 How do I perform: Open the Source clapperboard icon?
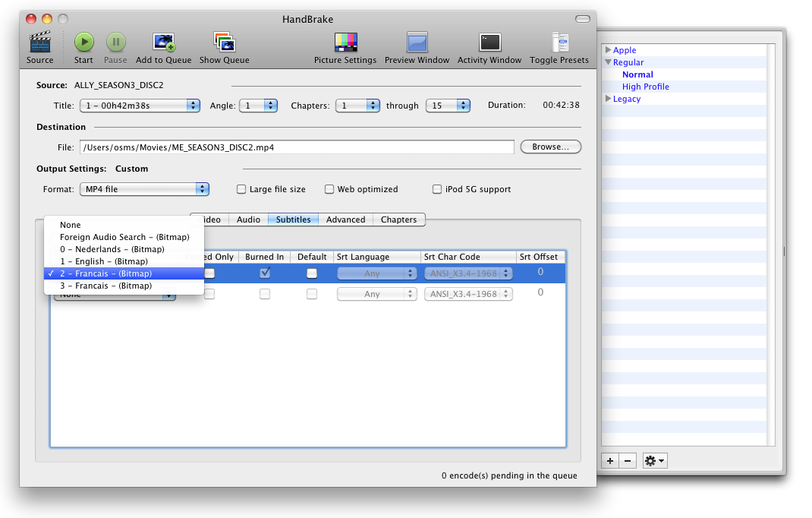(40, 43)
